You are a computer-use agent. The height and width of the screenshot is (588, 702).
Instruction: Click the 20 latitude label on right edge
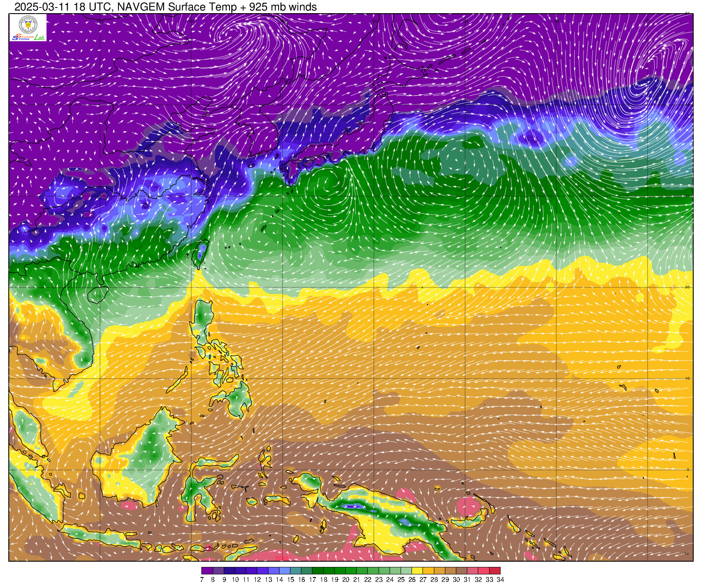pos(688,287)
